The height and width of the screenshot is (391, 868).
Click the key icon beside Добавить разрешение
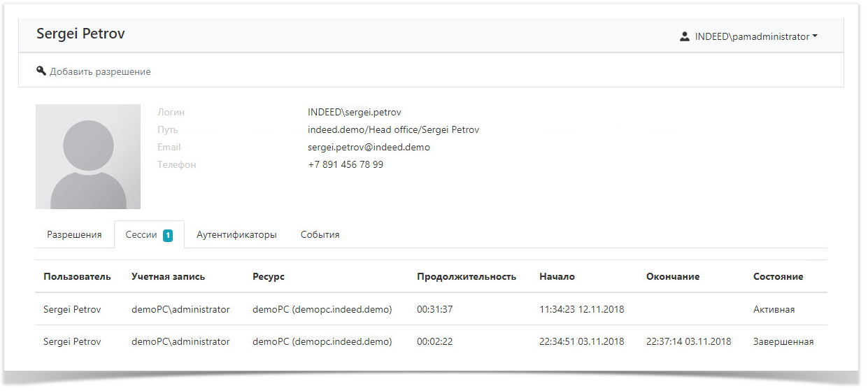tap(41, 71)
